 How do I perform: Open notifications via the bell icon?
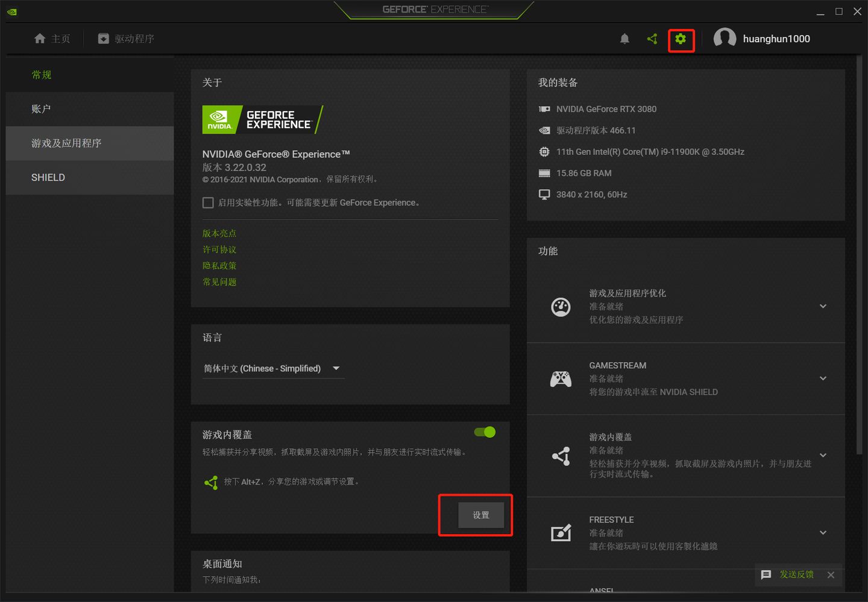tap(624, 39)
